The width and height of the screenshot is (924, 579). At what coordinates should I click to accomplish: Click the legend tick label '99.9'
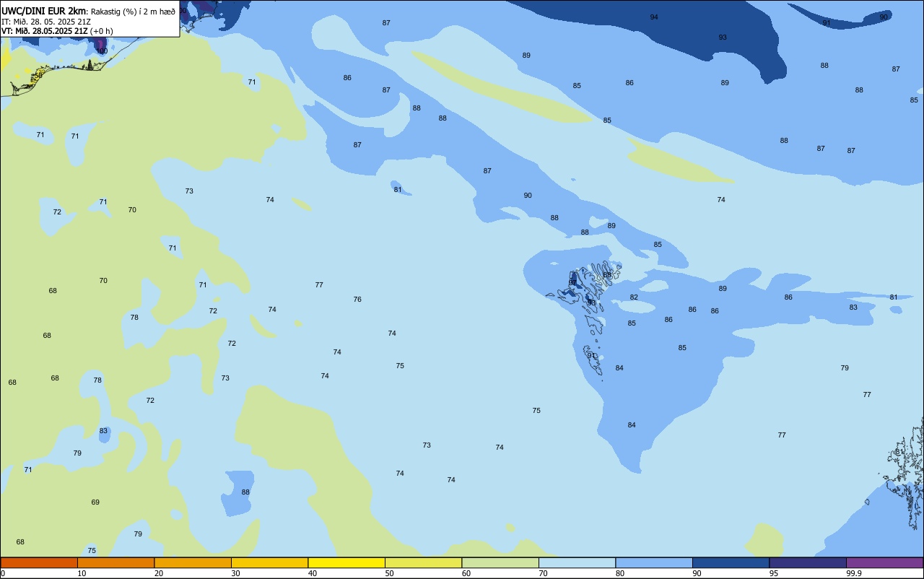(x=854, y=573)
